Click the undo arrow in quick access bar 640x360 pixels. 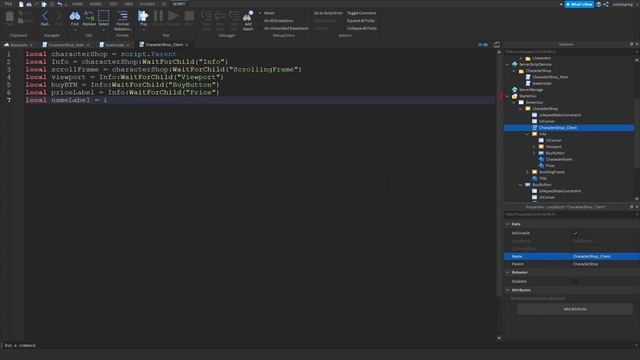60,4
